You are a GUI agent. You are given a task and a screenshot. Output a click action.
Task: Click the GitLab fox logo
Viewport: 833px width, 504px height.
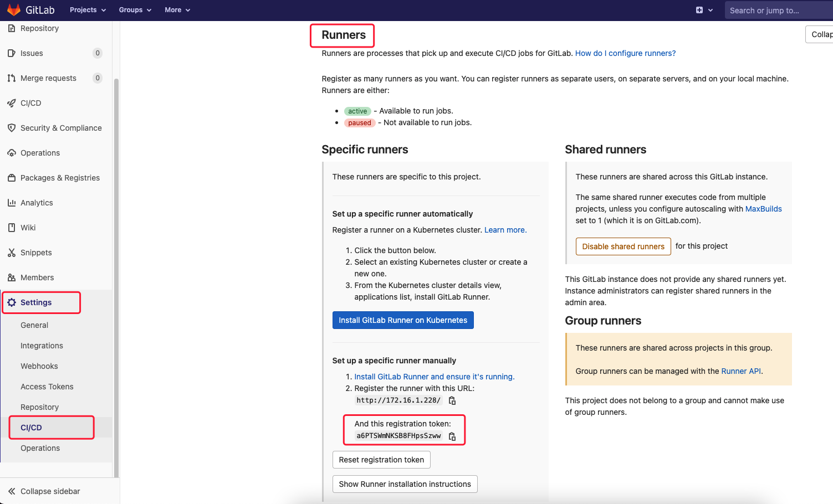(x=14, y=10)
